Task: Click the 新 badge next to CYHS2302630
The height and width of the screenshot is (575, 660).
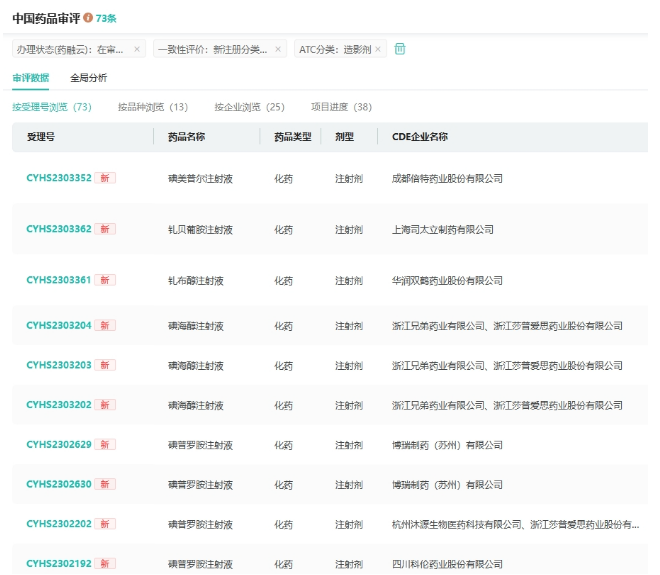Action: tap(105, 484)
